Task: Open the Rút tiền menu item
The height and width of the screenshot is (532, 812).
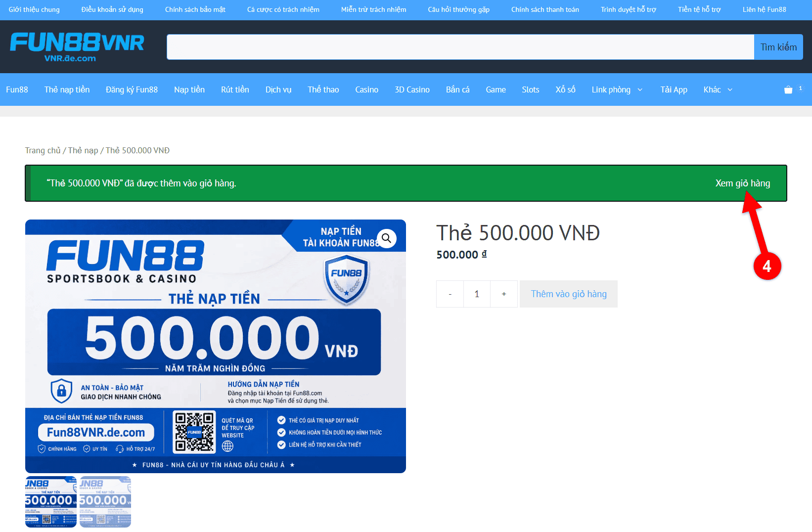Action: pyautogui.click(x=235, y=89)
